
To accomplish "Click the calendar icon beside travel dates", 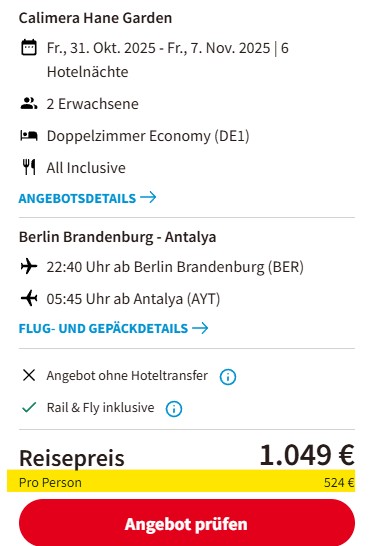I will 29,47.
